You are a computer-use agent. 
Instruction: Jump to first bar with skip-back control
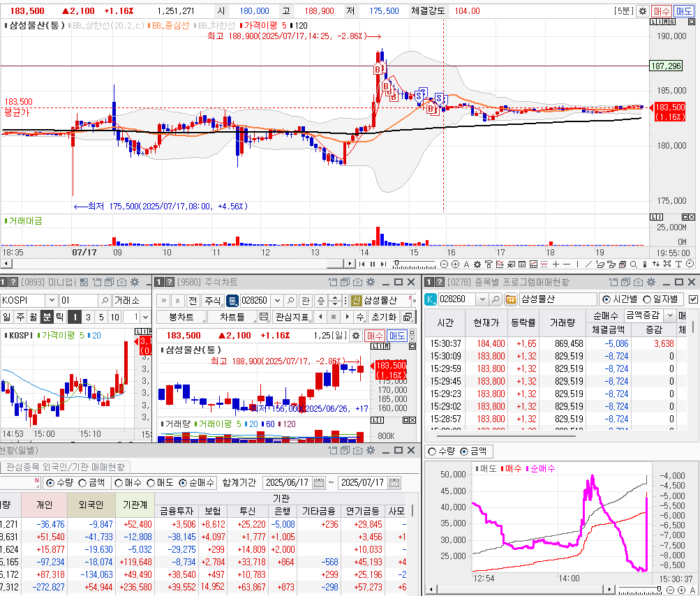coord(362,265)
